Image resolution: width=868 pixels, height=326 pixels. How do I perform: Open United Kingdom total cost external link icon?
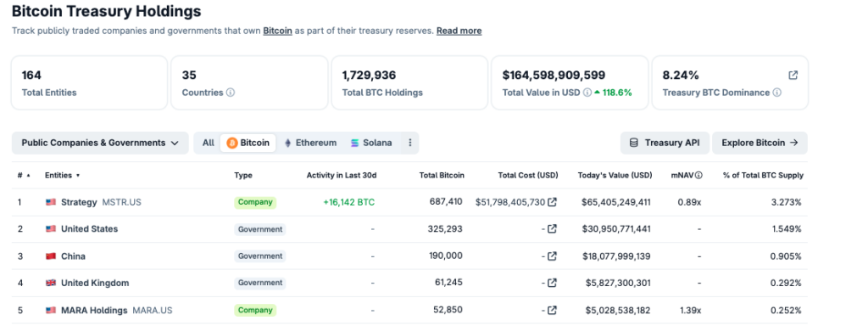(552, 283)
